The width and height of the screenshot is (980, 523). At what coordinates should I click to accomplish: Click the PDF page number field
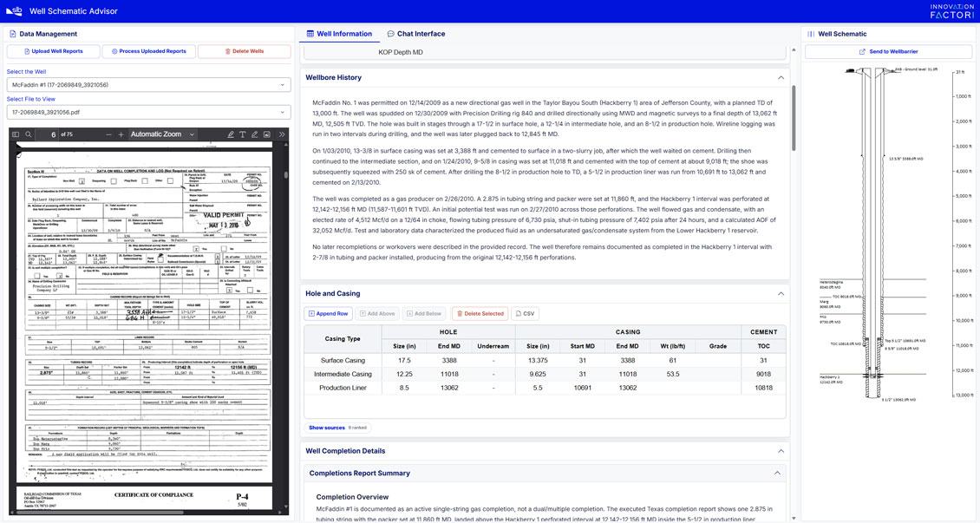pyautogui.click(x=48, y=134)
